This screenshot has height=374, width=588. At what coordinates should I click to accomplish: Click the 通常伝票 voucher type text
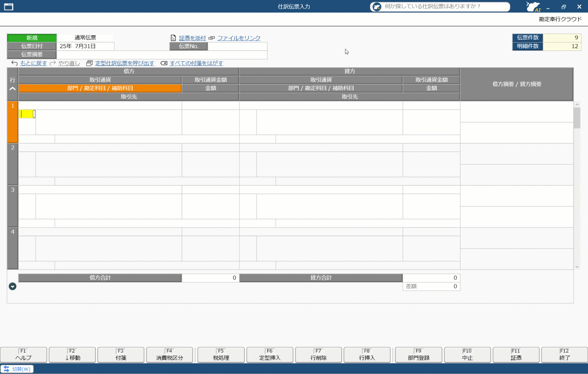85,37
